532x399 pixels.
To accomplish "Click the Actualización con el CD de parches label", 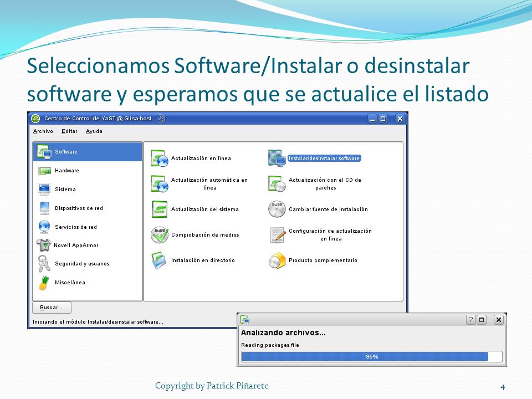I will pyautogui.click(x=325, y=184).
